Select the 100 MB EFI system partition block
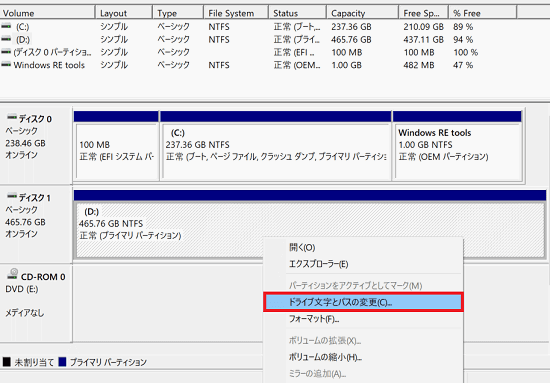The width and height of the screenshot is (550, 383). [x=116, y=146]
